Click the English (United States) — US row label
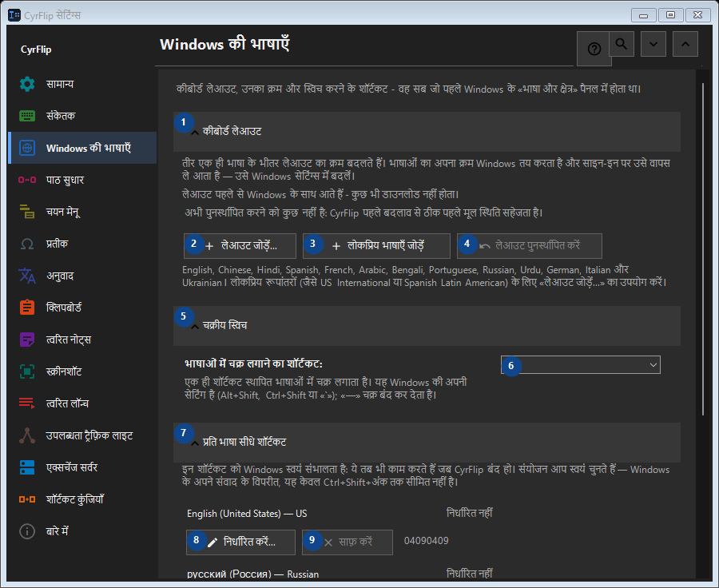This screenshot has width=719, height=588. (247, 514)
